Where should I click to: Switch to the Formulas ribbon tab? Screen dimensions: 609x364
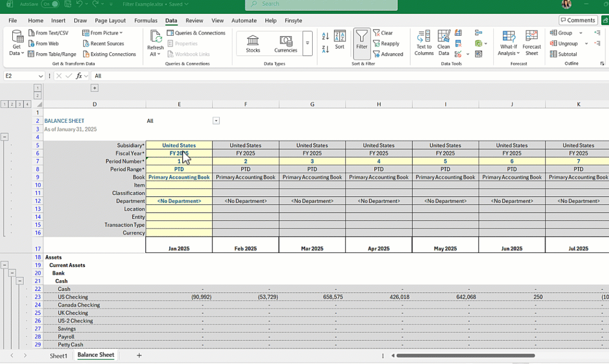pos(146,20)
